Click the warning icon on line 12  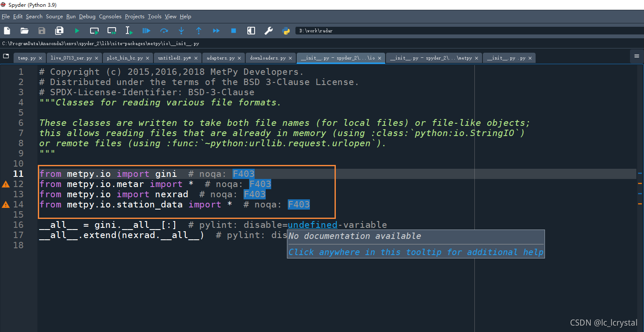pyautogui.click(x=6, y=184)
